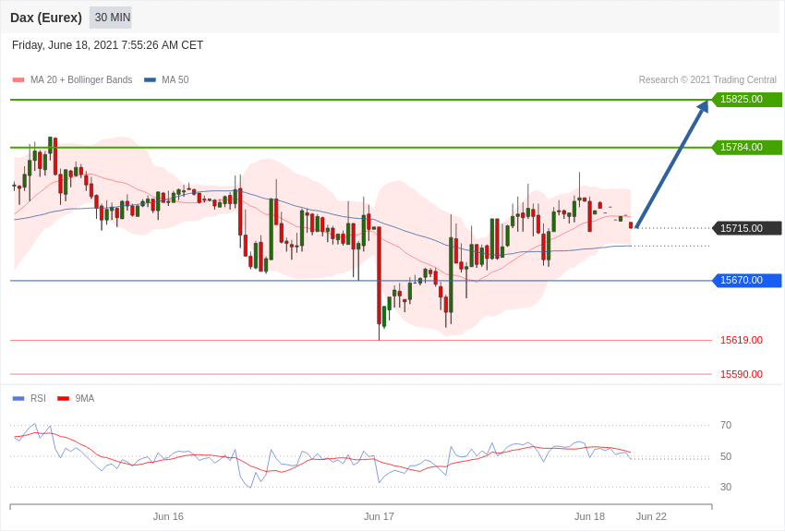Click the 15784.00 green resistance price tag
Image resolution: width=785 pixels, height=532 pixels.
pos(746,147)
